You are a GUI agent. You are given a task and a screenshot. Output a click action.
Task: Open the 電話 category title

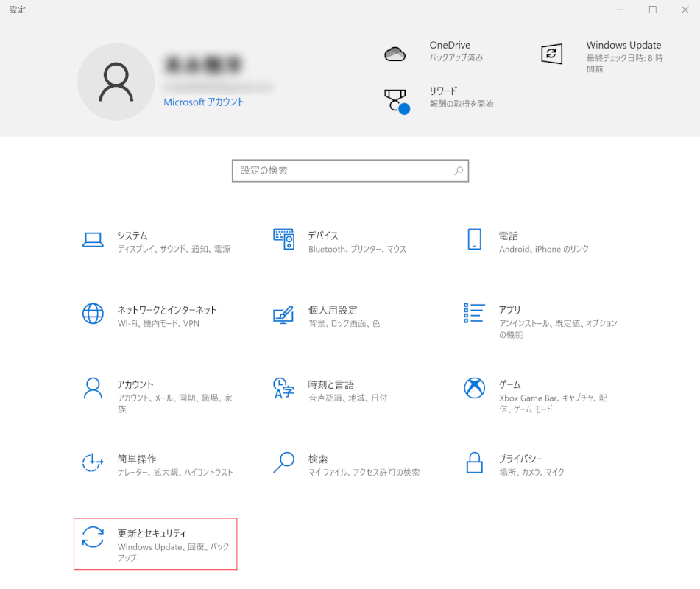coord(509,236)
